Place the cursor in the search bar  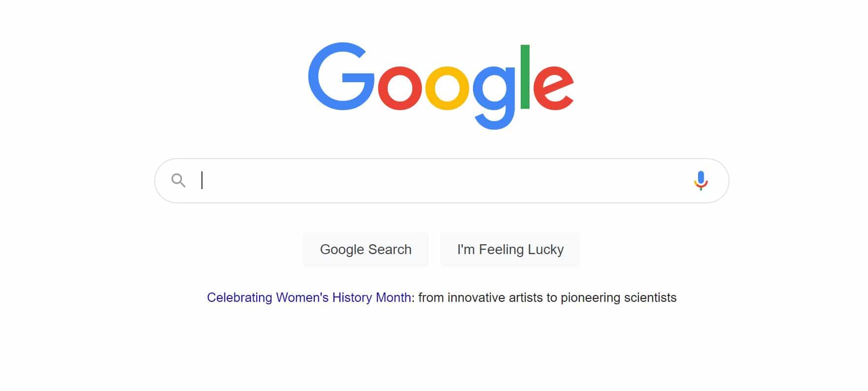(x=345, y=180)
